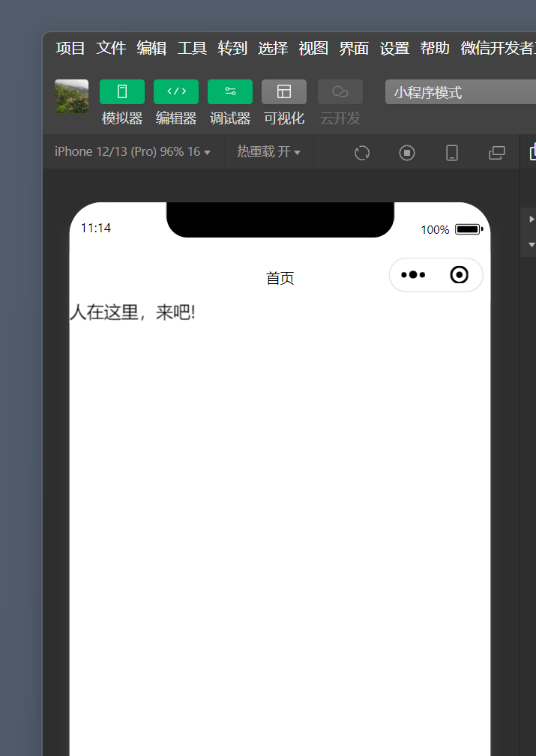This screenshot has height=756, width=536.
Task: Click the 调试器 label text
Action: (x=230, y=118)
